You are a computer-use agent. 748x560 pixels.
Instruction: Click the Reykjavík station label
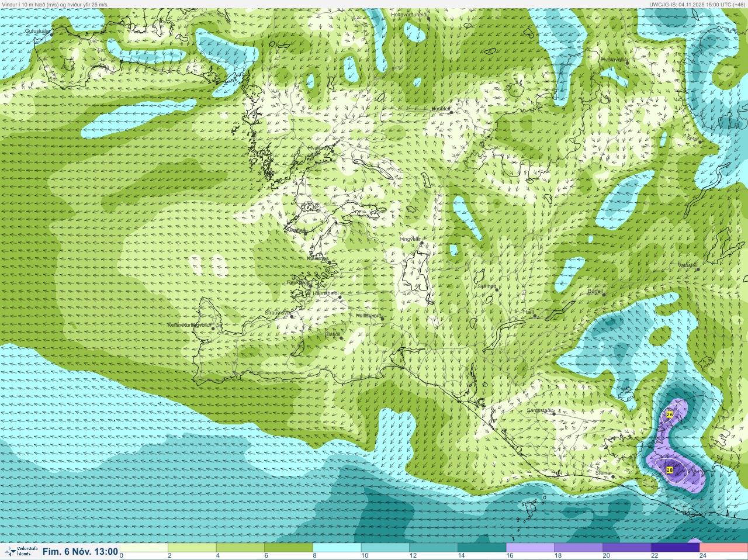(299, 282)
